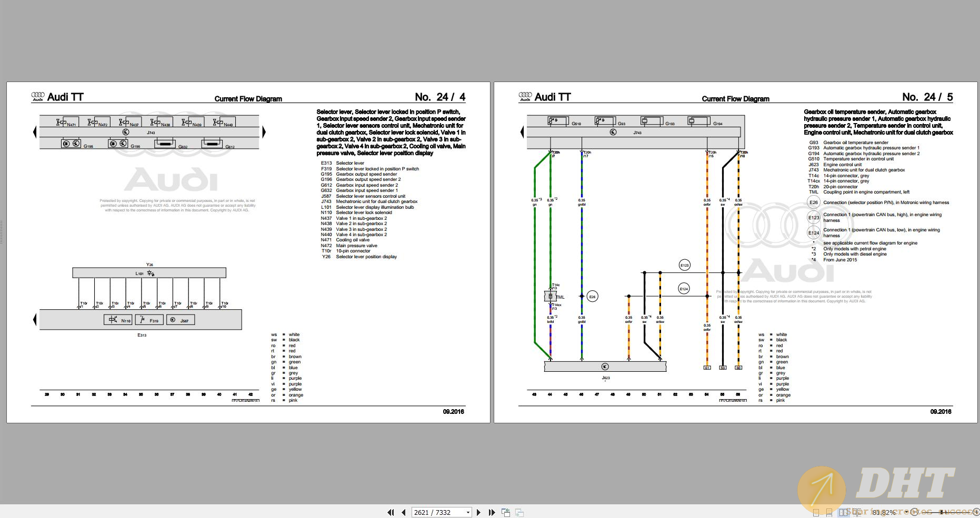Click legend entry 'T20h 20-pin connector'
980x518 pixels.
point(833,187)
